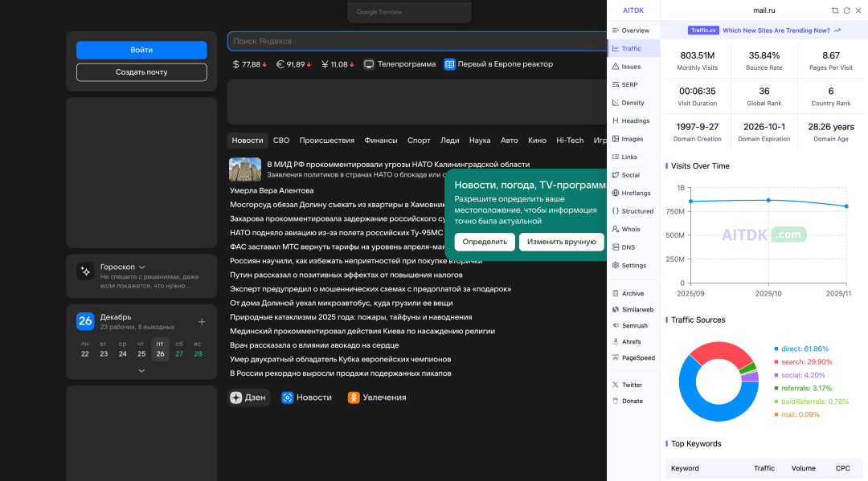Click the Изменить вручную button
Screen dimensions: 868x481
pos(561,242)
